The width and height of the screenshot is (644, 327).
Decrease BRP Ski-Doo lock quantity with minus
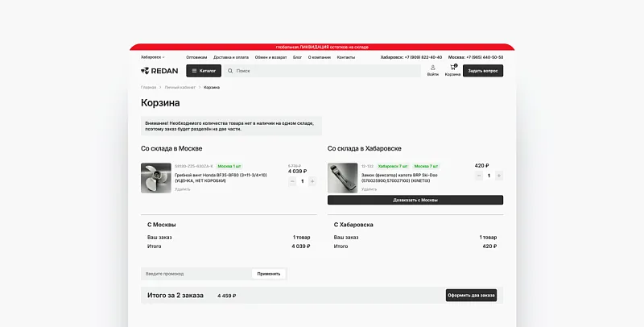pyautogui.click(x=479, y=176)
